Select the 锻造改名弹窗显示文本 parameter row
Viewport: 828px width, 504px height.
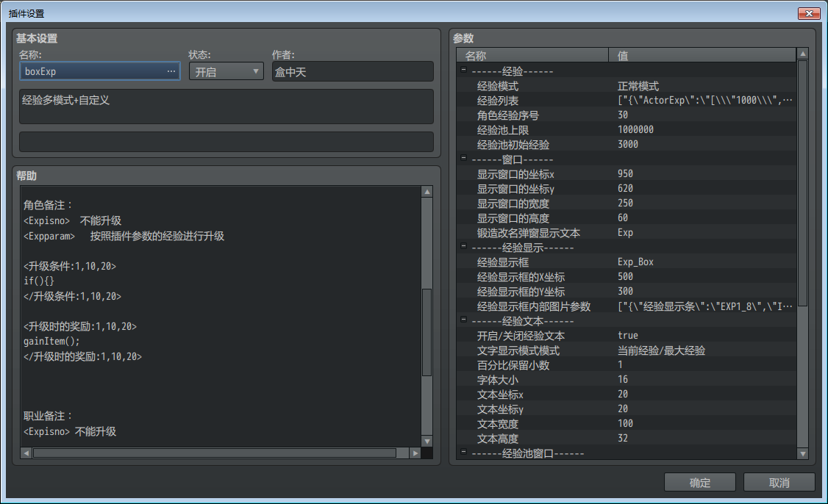[x=627, y=233]
